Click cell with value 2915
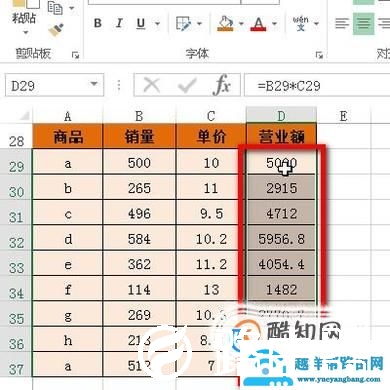 tap(281, 188)
